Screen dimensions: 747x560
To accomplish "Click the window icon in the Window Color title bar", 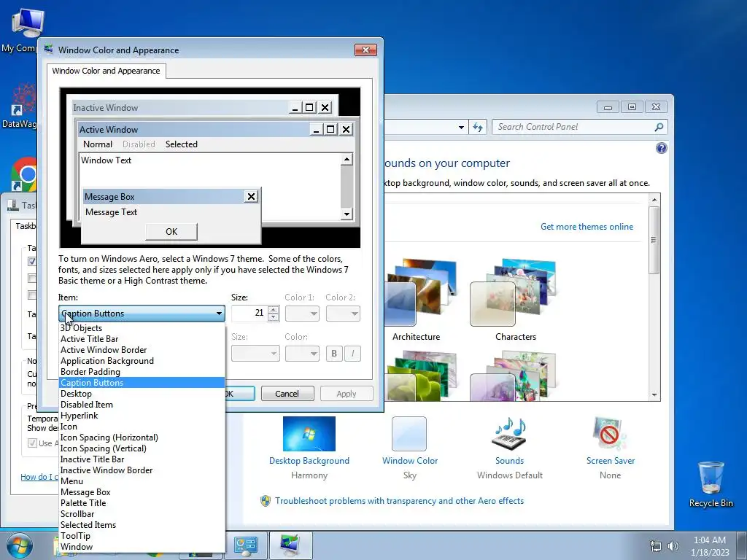I will [x=49, y=50].
